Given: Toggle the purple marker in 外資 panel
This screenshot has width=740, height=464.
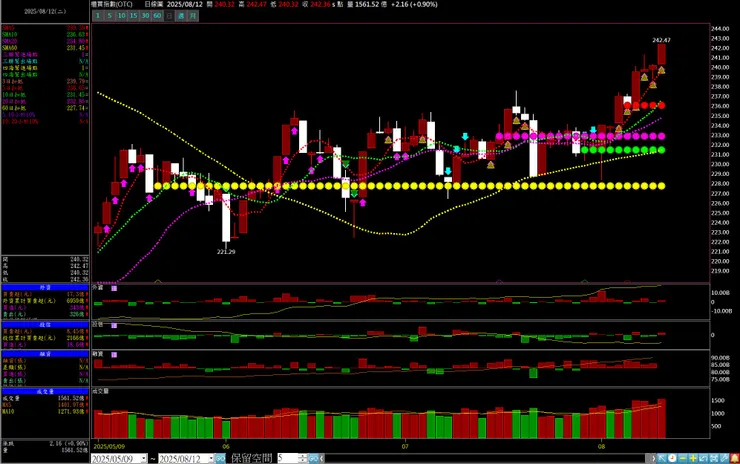Looking at the screenshot, I should [114, 288].
